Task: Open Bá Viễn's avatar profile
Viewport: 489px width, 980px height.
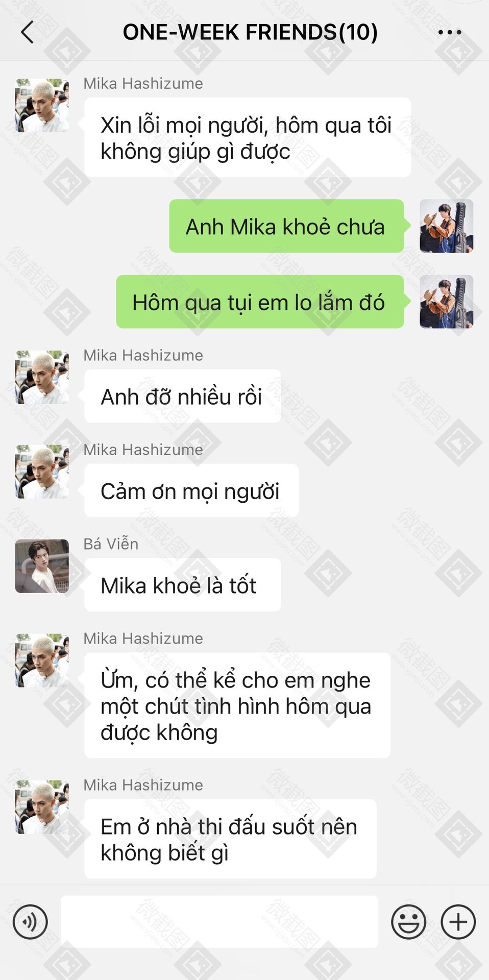Action: click(42, 566)
